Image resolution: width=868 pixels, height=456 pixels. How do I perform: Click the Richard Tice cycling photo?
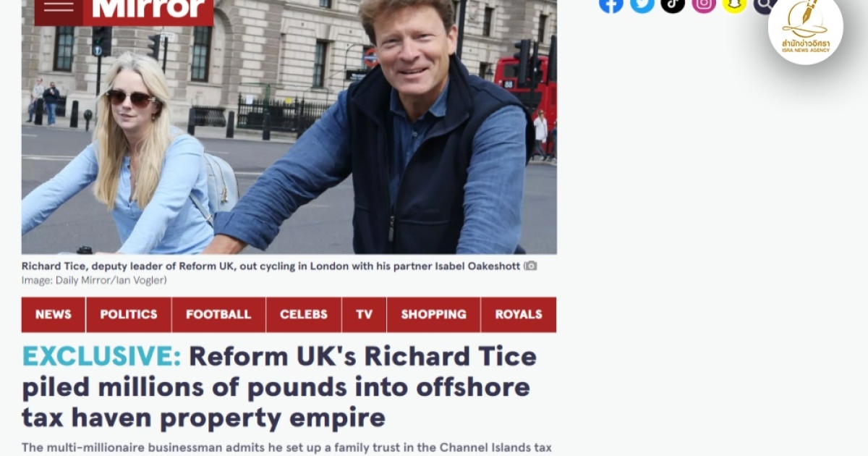[289, 127]
